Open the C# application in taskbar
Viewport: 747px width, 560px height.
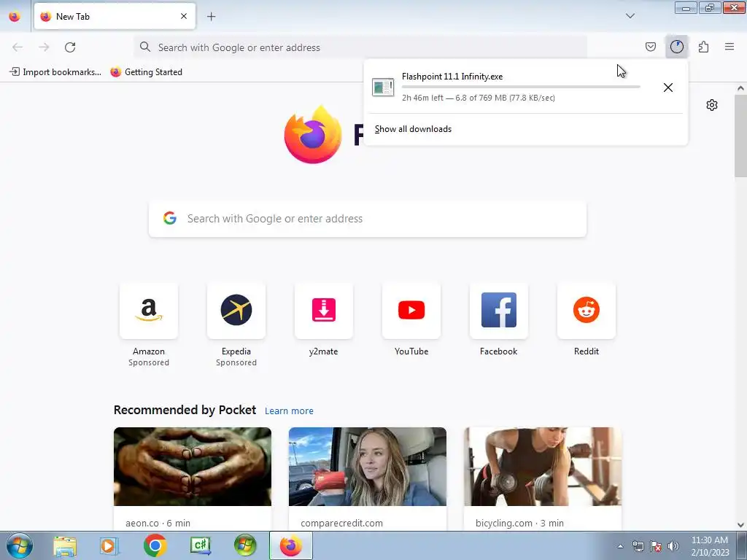(200, 545)
